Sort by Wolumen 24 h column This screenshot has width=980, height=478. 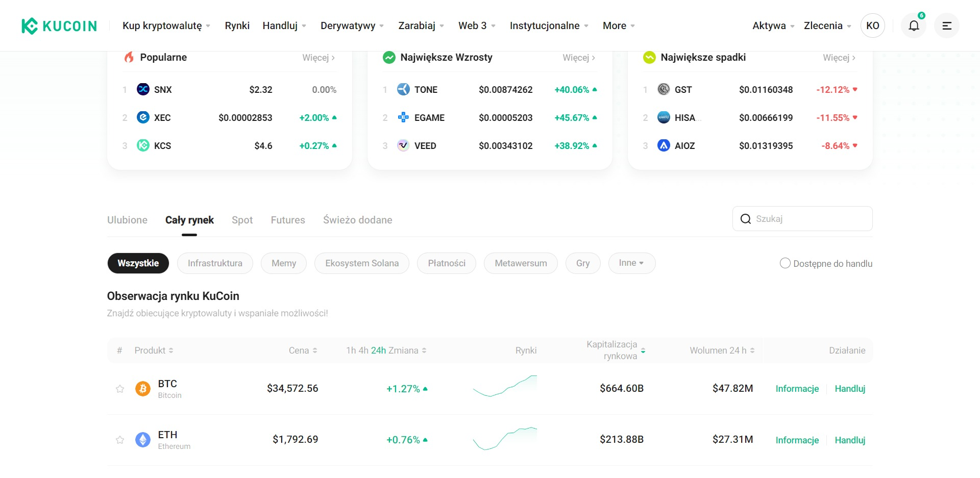click(722, 350)
